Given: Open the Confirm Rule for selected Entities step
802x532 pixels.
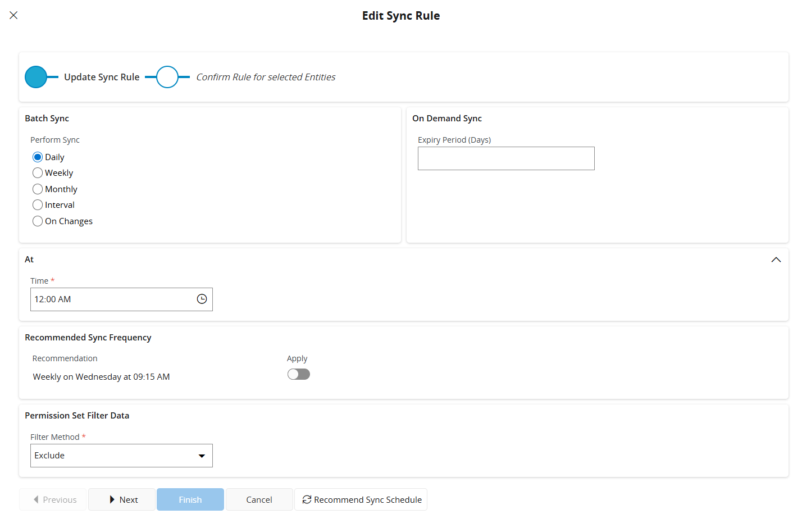Looking at the screenshot, I should [266, 77].
